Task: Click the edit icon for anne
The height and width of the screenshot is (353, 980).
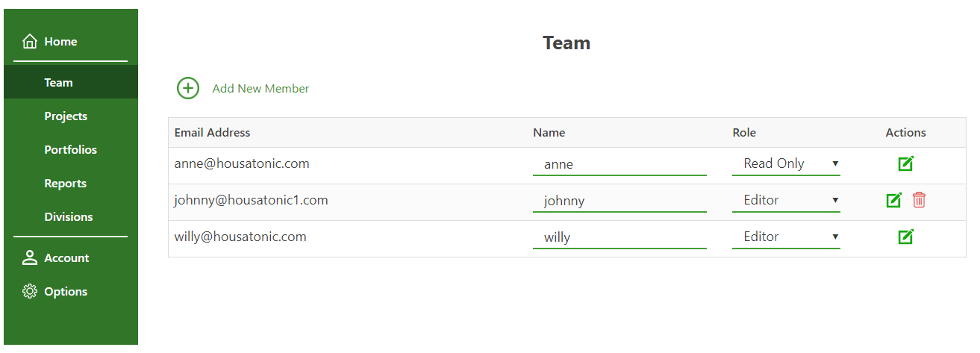Action: (x=905, y=163)
